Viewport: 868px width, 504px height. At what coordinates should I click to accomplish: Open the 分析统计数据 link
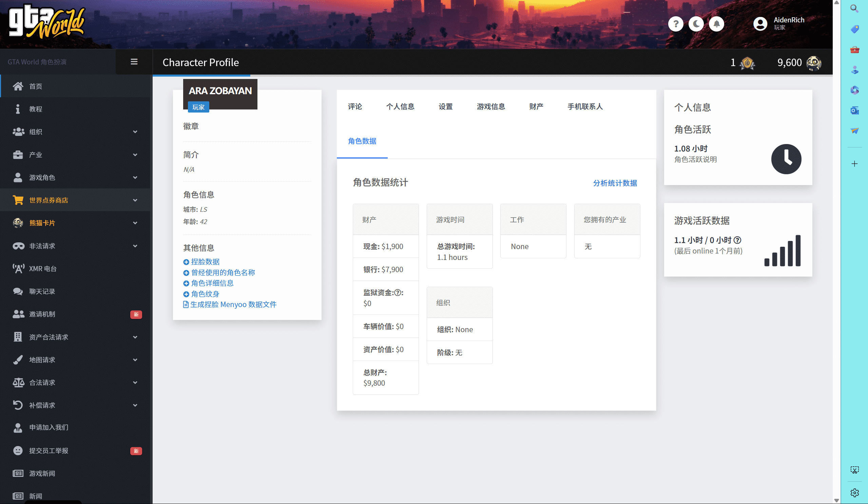(615, 183)
